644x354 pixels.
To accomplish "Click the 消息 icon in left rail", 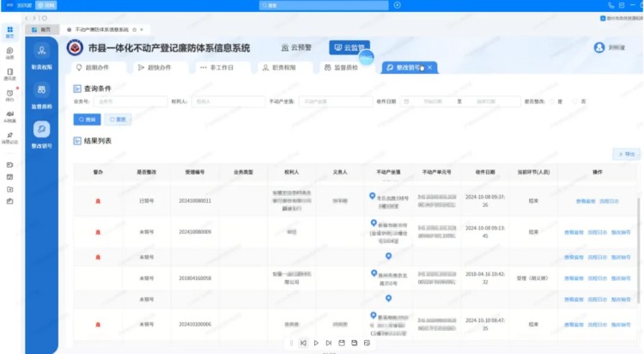I will click(x=9, y=53).
